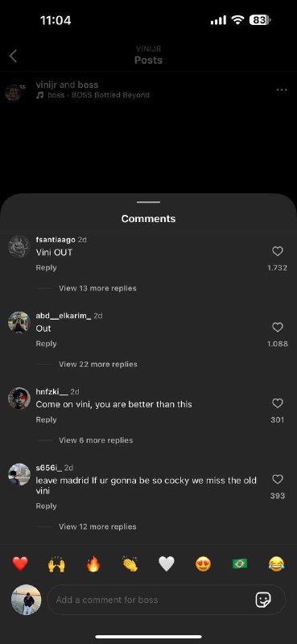The image size is (297, 644).
Task: Insert the clapping hands emoji
Action: pos(130,564)
